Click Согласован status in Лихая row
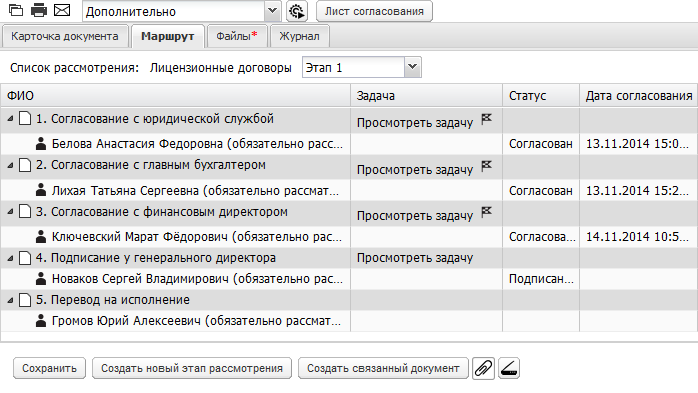The height and width of the screenshot is (393, 698). (541, 190)
